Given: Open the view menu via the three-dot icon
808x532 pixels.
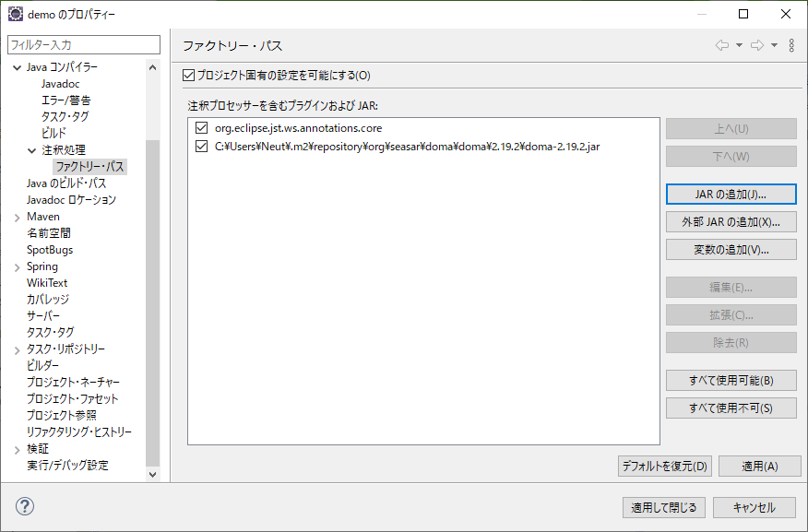Looking at the screenshot, I should pos(791,45).
